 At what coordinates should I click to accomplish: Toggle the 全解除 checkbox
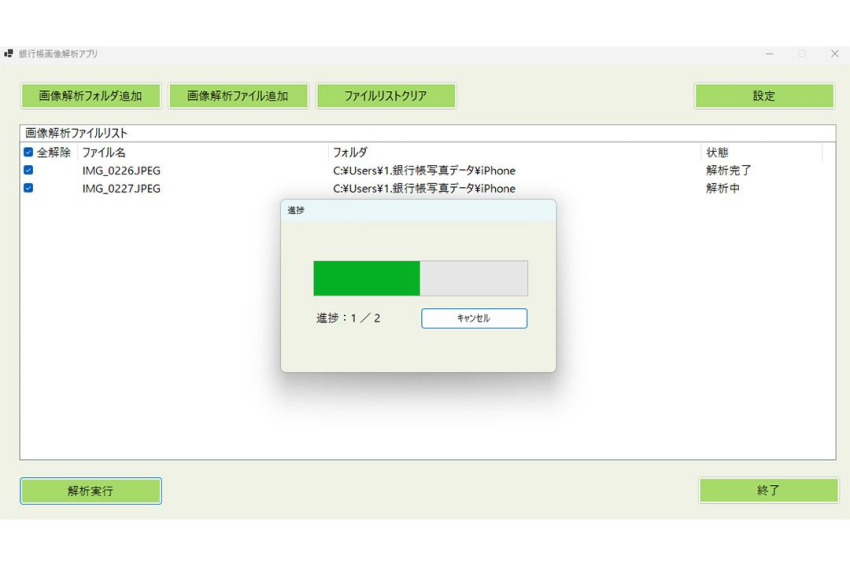28,153
